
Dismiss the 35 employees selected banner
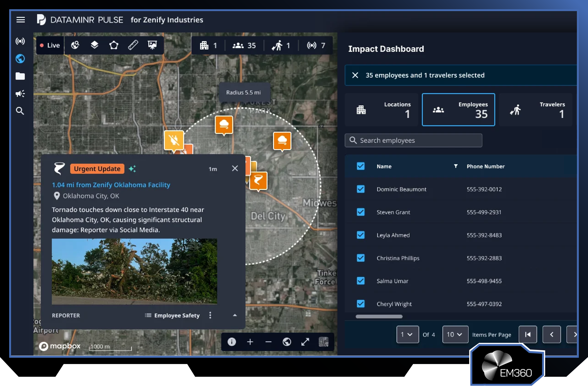(355, 75)
